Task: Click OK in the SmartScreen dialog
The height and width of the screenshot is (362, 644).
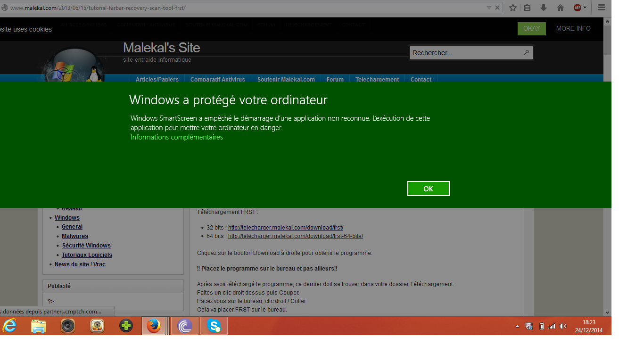Action: pos(428,189)
